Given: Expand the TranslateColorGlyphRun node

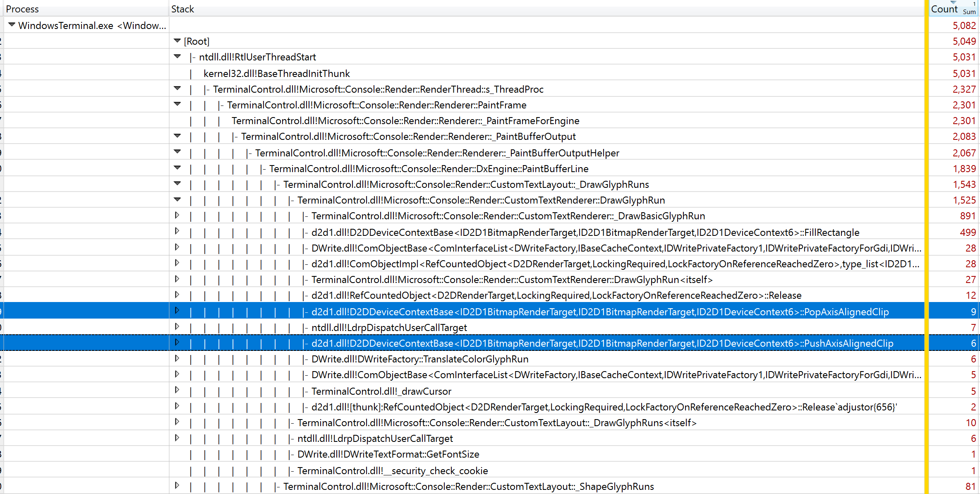Looking at the screenshot, I should pos(177,358).
